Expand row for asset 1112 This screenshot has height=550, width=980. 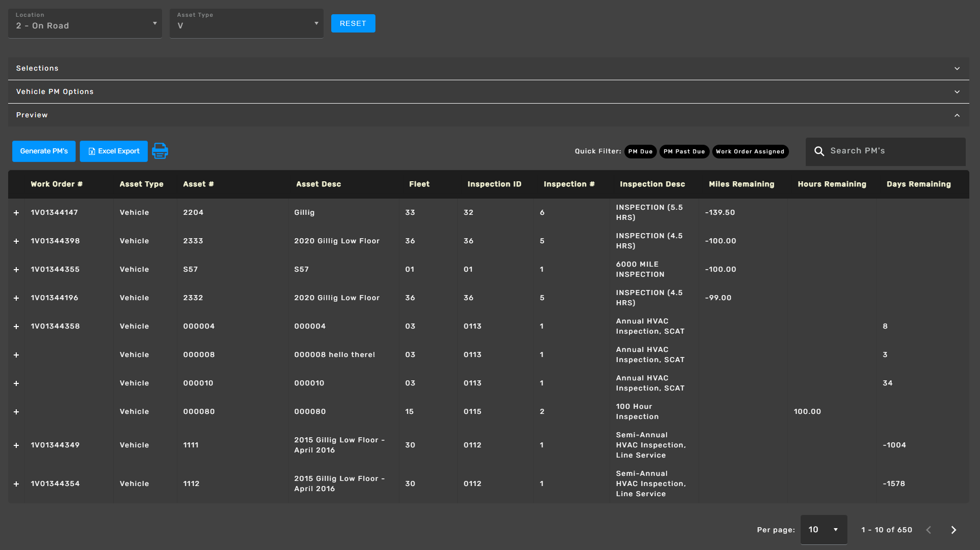16,484
